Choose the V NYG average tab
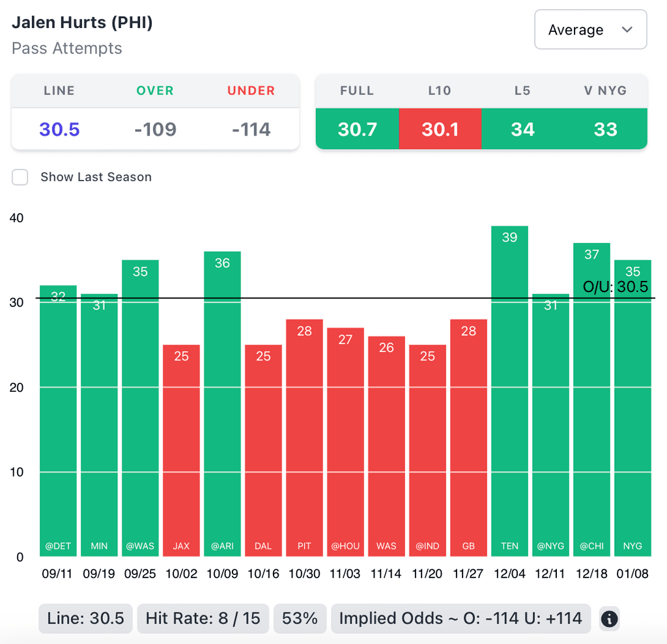This screenshot has height=644, width=667. 605,129
